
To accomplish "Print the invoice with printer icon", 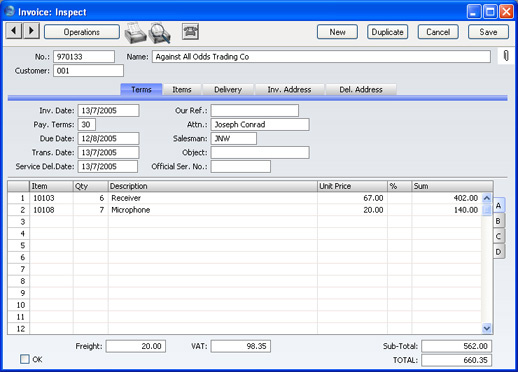I will click(x=135, y=33).
